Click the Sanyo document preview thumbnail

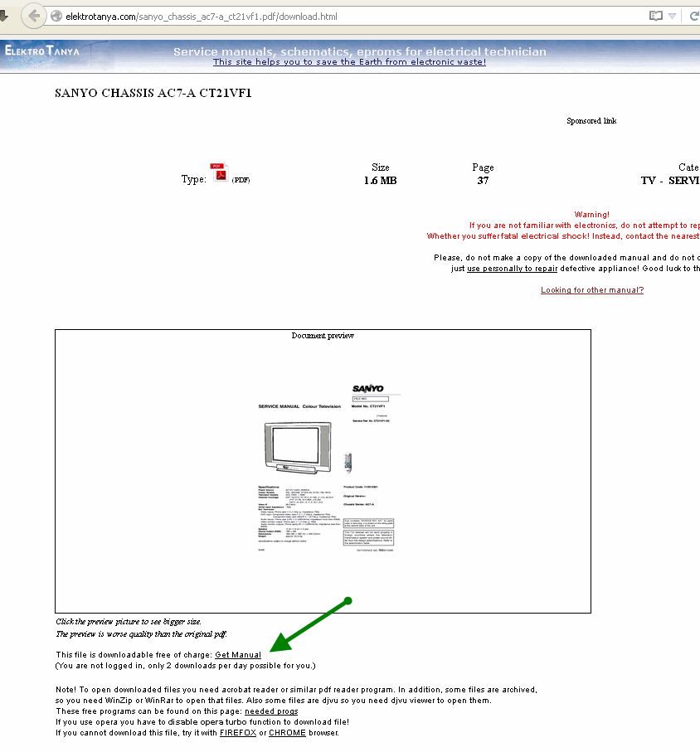click(x=326, y=468)
